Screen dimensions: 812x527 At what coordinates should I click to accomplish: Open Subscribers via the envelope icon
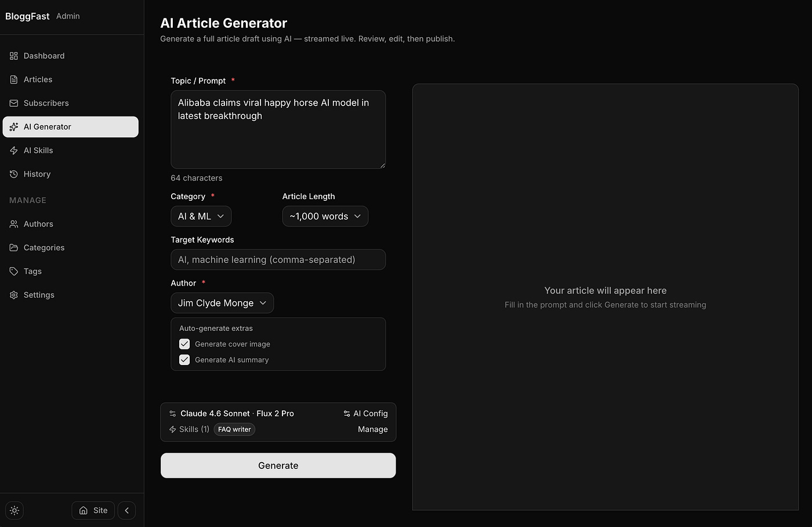pos(13,103)
